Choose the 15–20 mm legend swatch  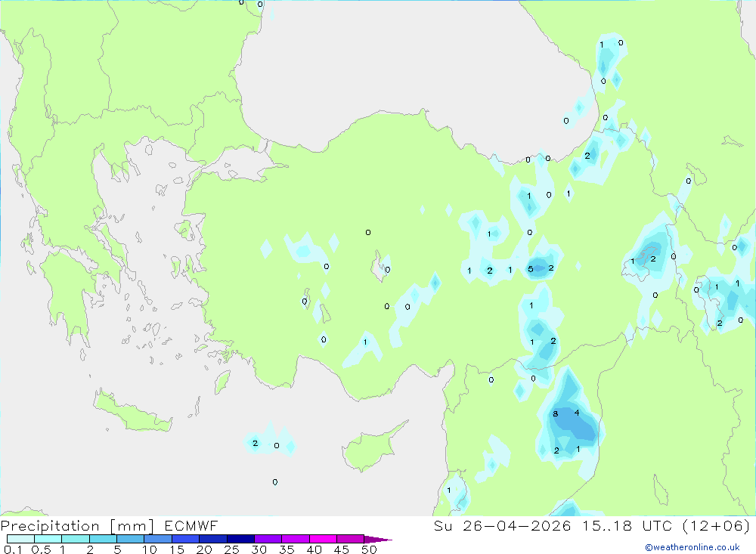point(186,539)
